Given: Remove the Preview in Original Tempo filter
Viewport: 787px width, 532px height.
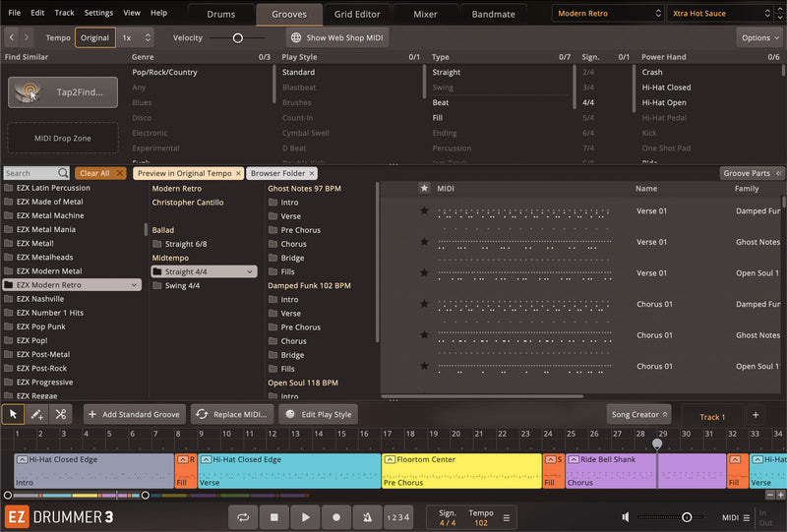Looking at the screenshot, I should point(239,173).
